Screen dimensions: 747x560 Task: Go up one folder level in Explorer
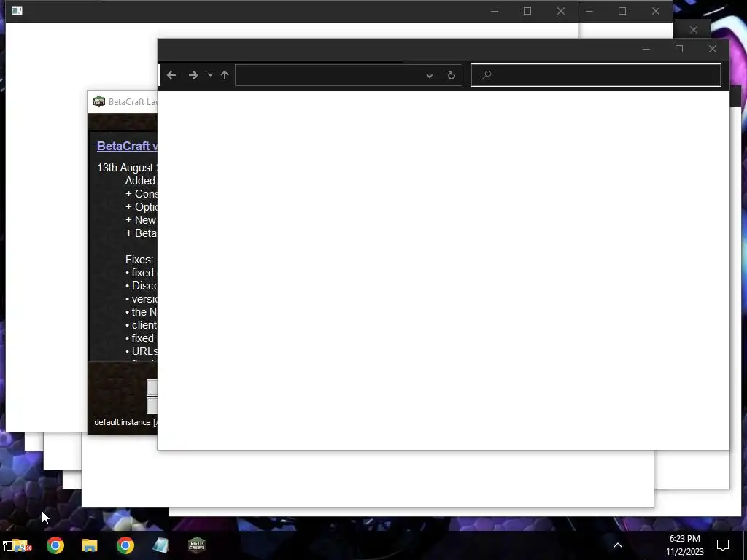[225, 75]
